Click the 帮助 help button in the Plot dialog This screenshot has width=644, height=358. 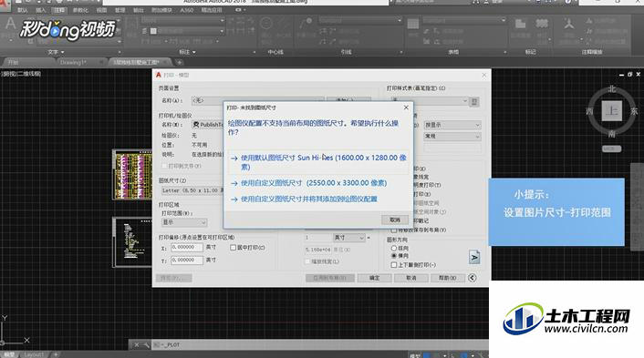(x=447, y=278)
